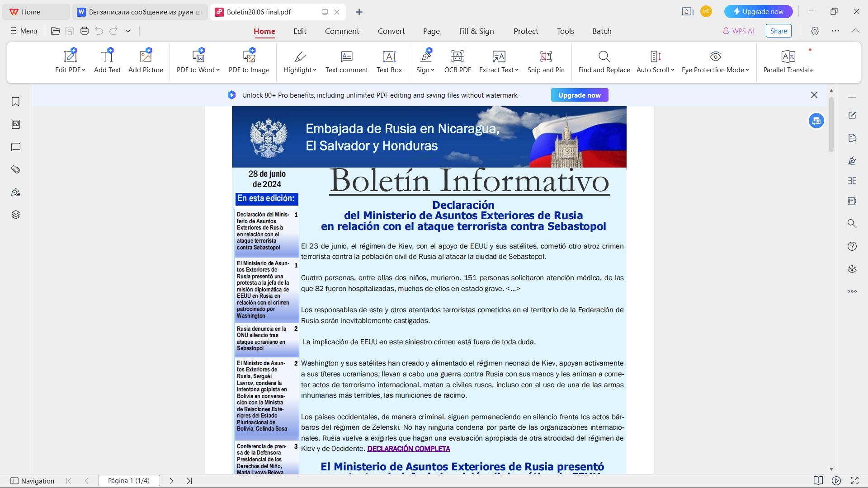
Task: Expand the Extract Text dropdown
Action: (517, 70)
